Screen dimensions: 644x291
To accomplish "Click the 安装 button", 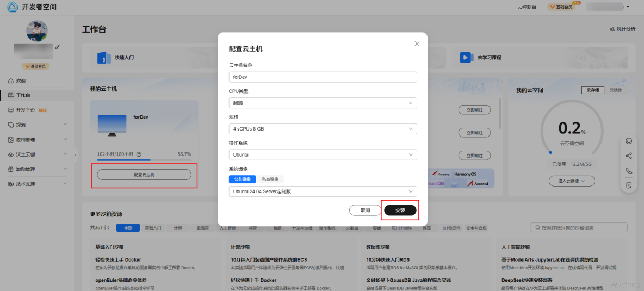I will tap(400, 210).
